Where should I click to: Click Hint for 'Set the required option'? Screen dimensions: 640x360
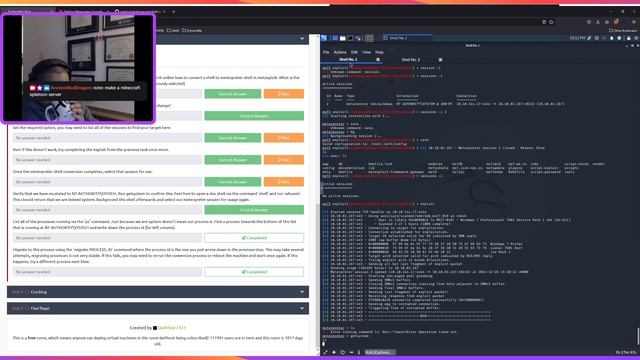(284, 138)
